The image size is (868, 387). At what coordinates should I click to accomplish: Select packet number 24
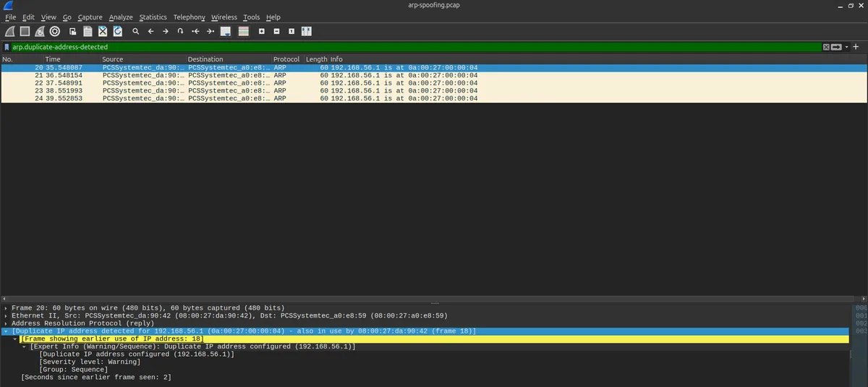coord(434,98)
